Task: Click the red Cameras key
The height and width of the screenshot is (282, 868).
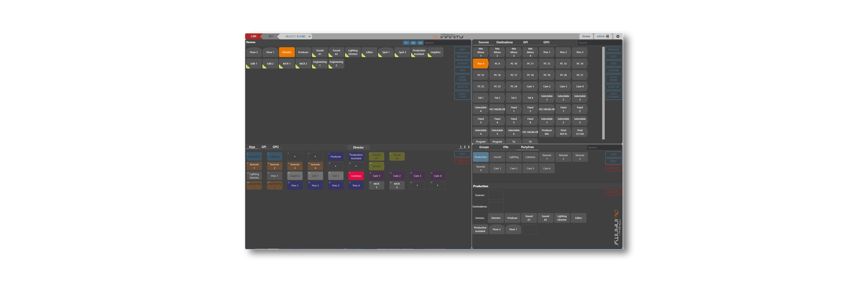Action: (356, 176)
